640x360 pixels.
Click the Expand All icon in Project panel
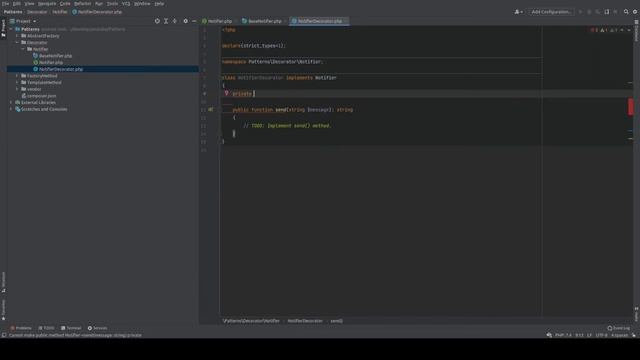coord(166,21)
